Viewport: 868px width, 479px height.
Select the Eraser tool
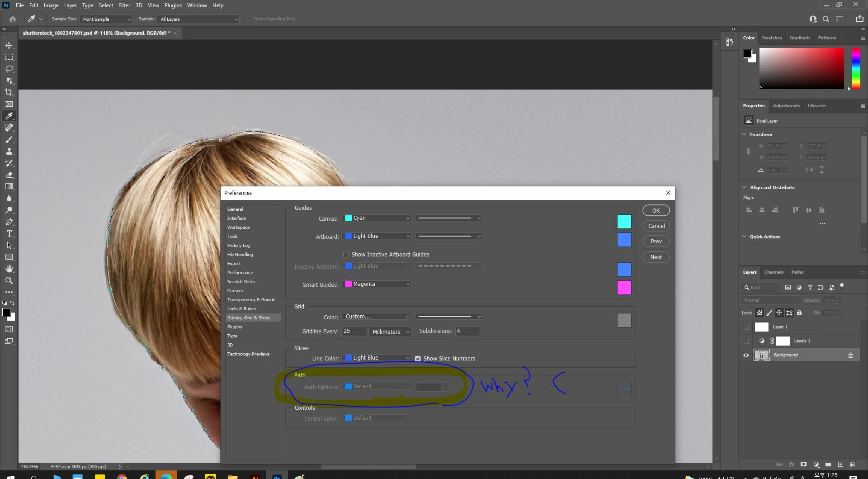click(x=9, y=175)
